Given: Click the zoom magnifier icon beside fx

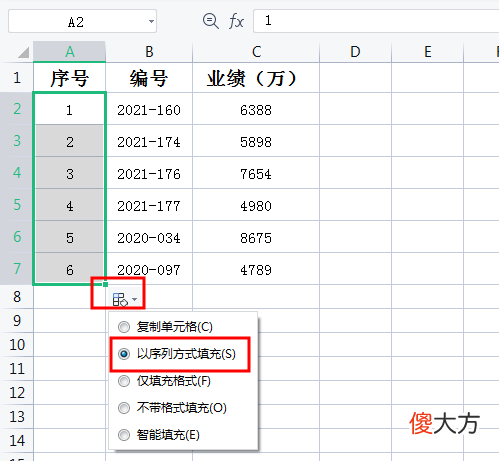Looking at the screenshot, I should [211, 21].
